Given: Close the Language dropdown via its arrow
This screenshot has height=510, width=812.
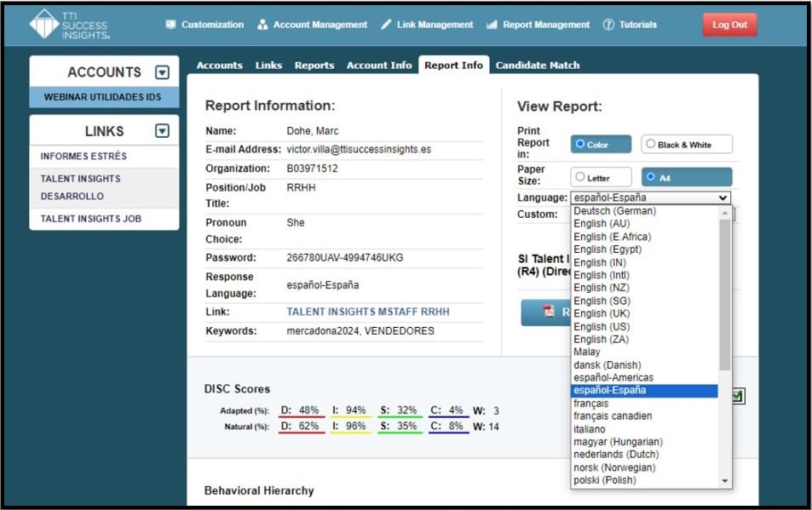Looking at the screenshot, I should tap(723, 198).
